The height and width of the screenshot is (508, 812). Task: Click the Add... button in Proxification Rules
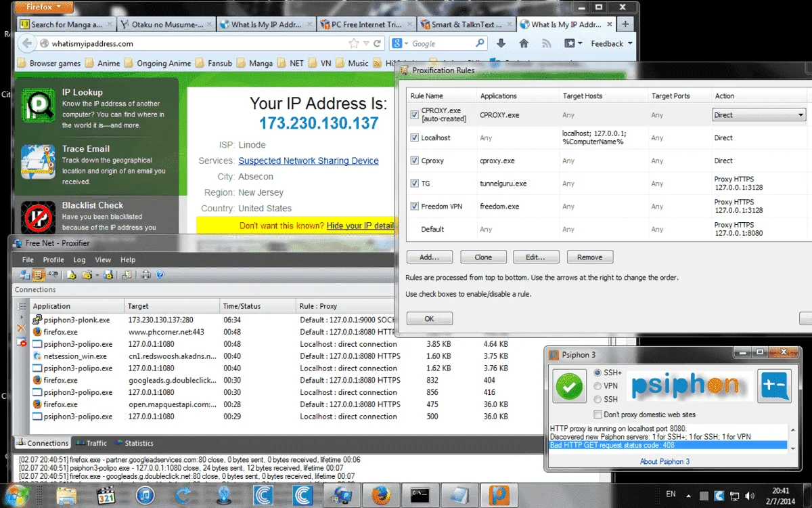tap(429, 257)
